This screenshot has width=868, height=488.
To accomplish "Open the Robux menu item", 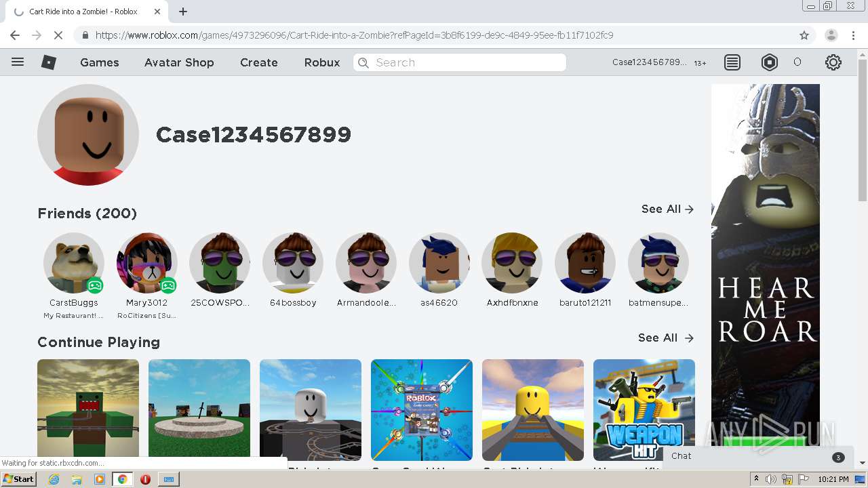I will coord(322,62).
